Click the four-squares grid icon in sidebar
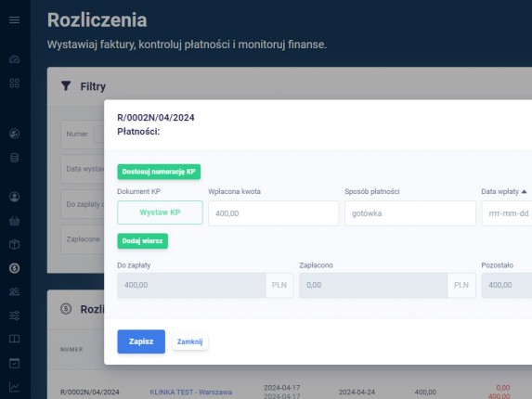This screenshot has width=532, height=399. coord(14,84)
